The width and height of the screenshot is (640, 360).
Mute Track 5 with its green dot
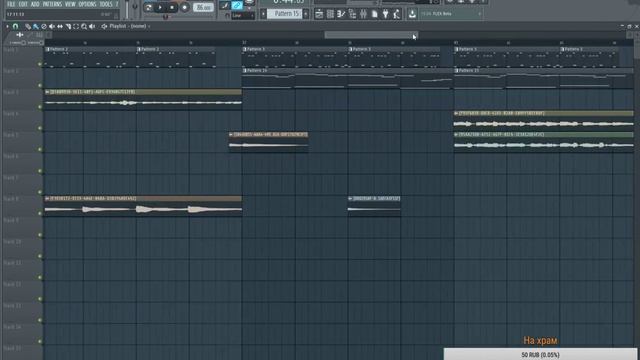(40, 149)
